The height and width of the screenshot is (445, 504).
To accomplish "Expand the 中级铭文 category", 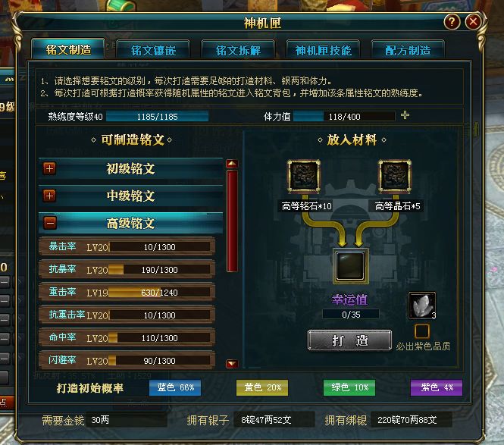I will coord(49,196).
